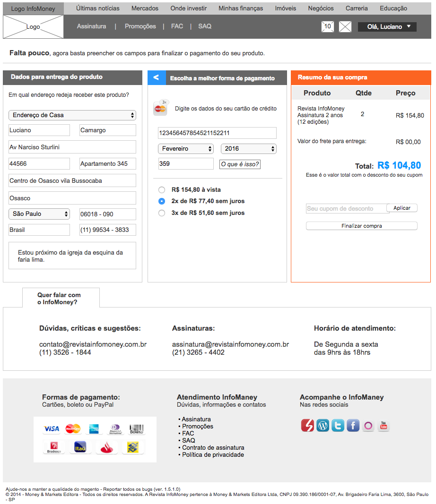Click the Aplicar coupon button
The height and width of the screenshot is (504, 436).
pyautogui.click(x=402, y=208)
